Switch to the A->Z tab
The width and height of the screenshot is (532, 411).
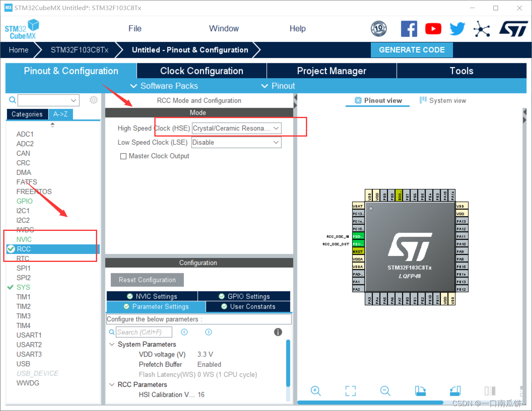pos(60,114)
